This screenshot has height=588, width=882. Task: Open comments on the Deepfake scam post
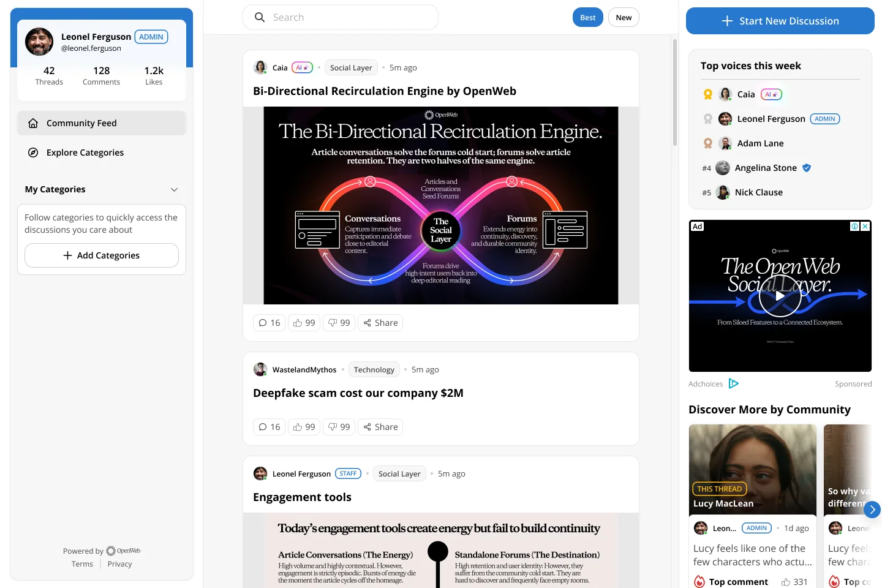[x=269, y=427]
